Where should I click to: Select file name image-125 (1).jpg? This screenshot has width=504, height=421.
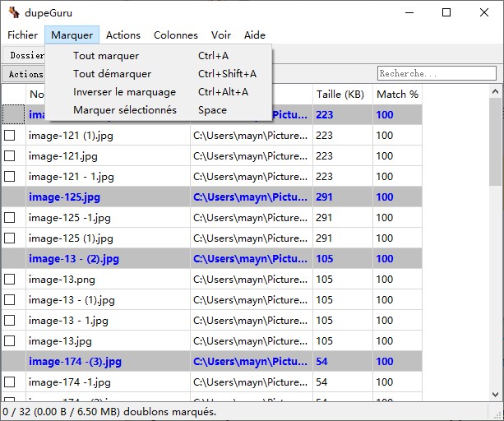coord(71,238)
